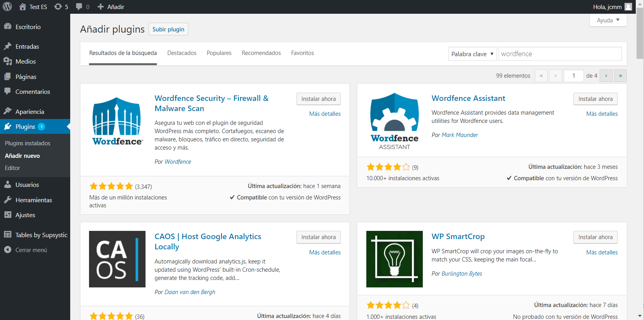Click the WordPress logo icon in admin bar
644x320 pixels.
coord(7,7)
